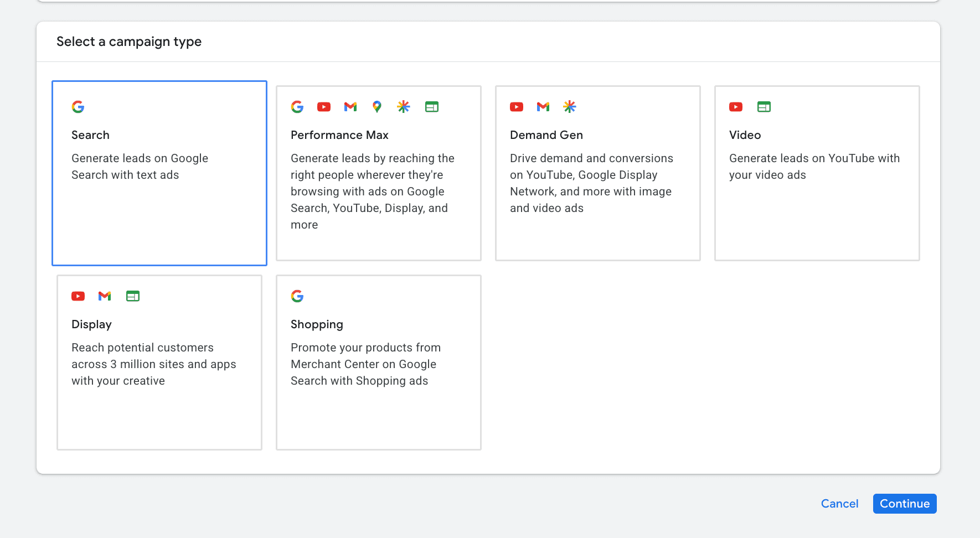980x538 pixels.
Task: Click Gmail icon in Display card
Action: pos(105,296)
